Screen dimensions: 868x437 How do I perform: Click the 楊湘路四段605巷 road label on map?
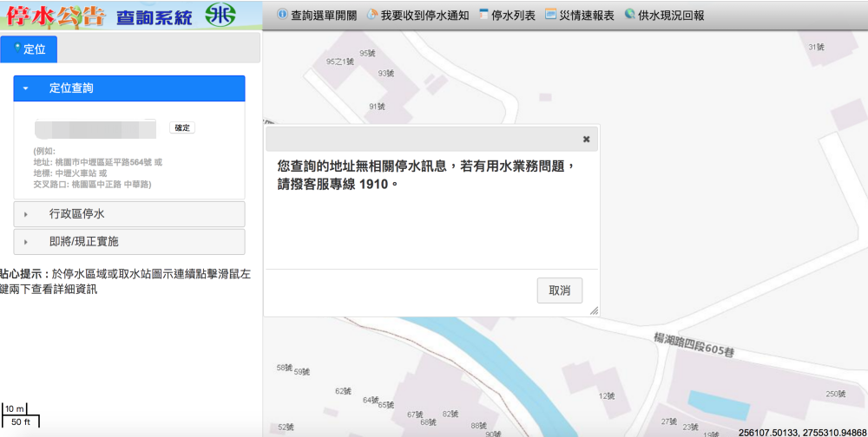pyautogui.click(x=694, y=344)
